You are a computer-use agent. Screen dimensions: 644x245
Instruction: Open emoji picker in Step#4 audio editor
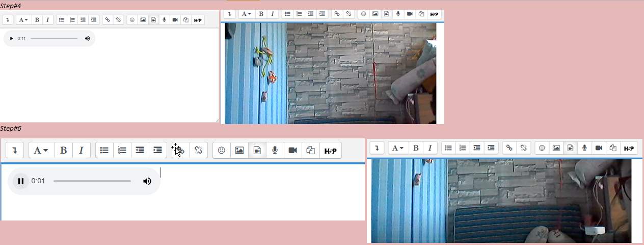tap(132, 20)
